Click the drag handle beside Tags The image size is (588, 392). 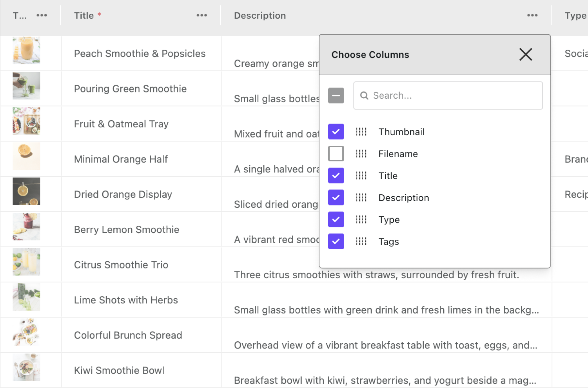click(x=361, y=241)
